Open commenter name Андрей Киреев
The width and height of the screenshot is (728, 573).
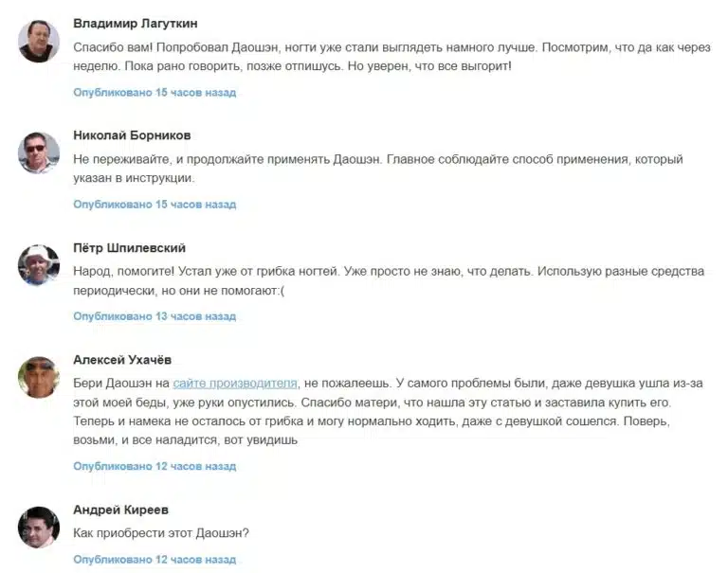tap(120, 510)
